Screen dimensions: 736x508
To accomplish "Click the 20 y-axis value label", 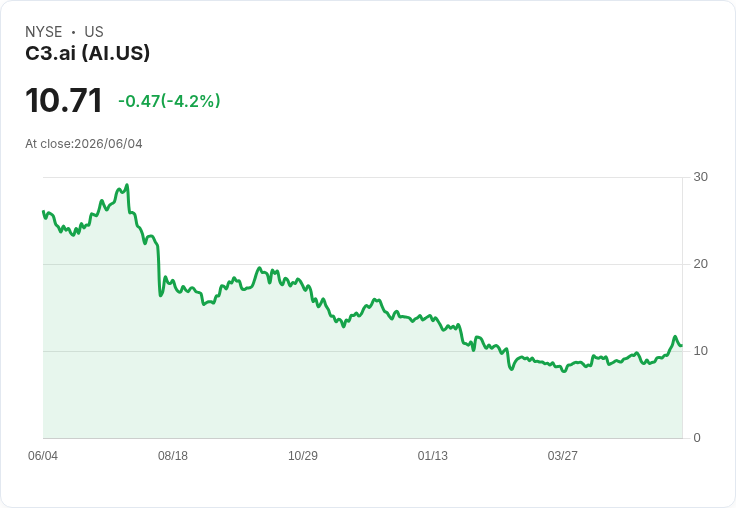I will [x=700, y=264].
